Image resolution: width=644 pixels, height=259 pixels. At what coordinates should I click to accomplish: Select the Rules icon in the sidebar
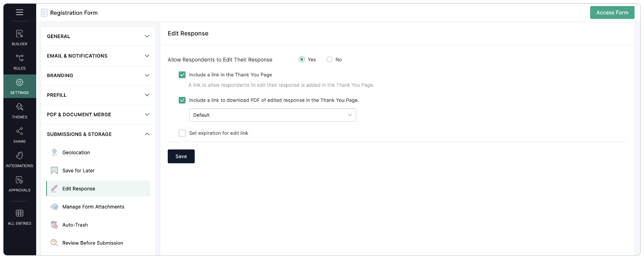click(20, 62)
